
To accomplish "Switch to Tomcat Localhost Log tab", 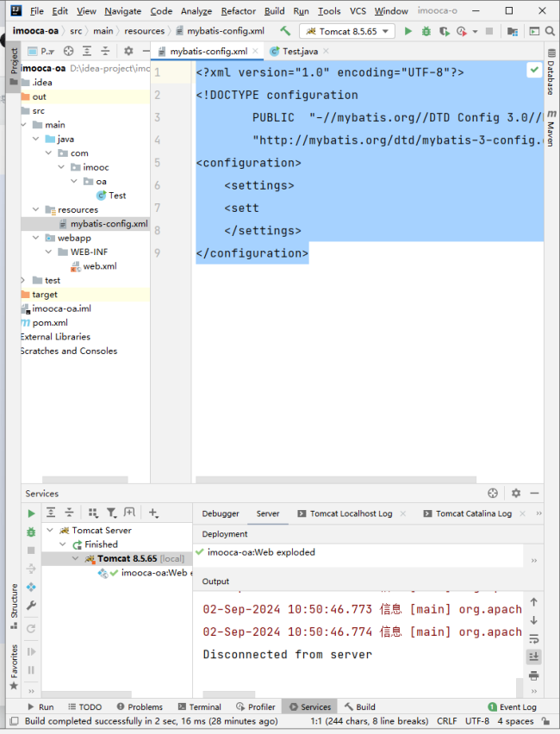I will (352, 513).
